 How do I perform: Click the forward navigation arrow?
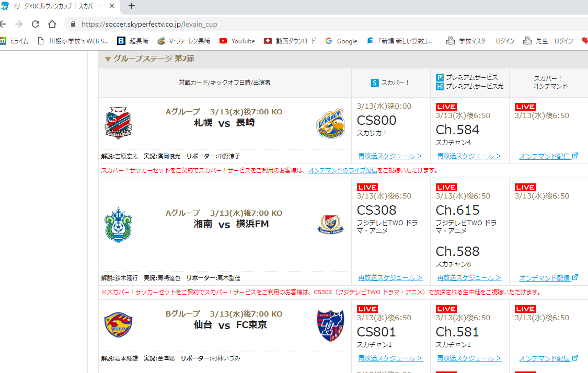(x=19, y=24)
